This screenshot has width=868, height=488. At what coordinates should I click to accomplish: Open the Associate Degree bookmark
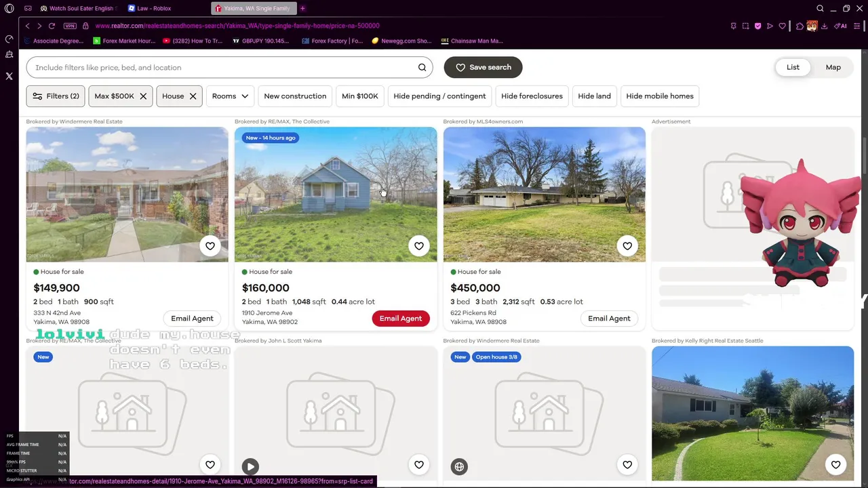click(54, 41)
